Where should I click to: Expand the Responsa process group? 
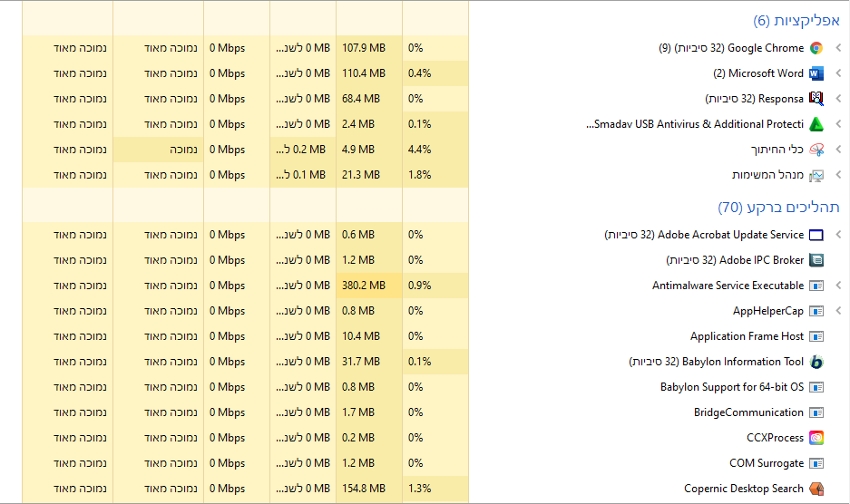point(838,99)
